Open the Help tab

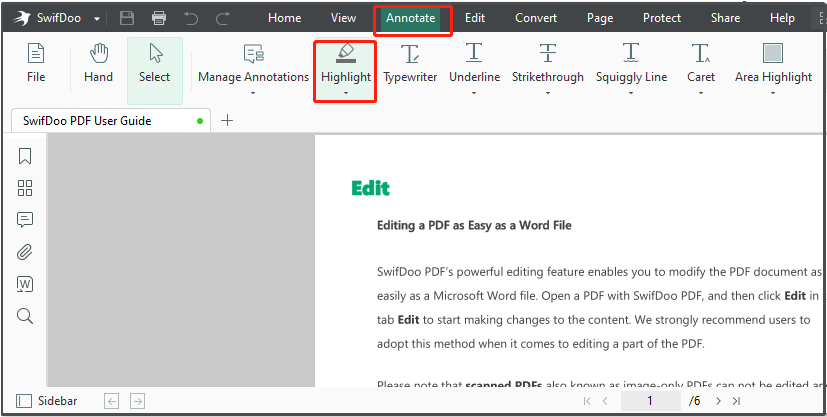tap(782, 18)
